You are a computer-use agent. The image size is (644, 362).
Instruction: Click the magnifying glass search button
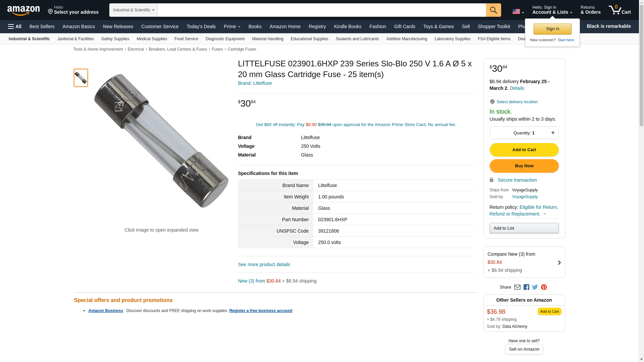point(493,10)
